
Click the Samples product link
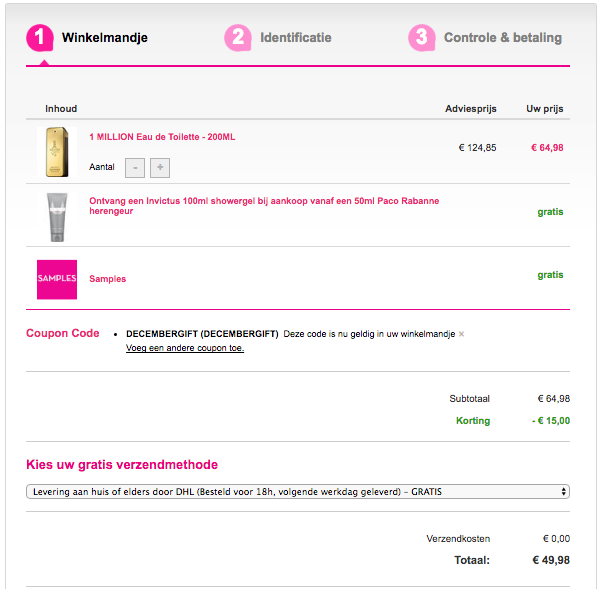(108, 279)
